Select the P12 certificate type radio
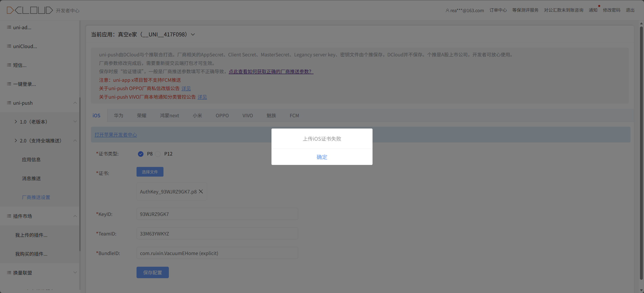644x293 pixels. (x=158, y=154)
